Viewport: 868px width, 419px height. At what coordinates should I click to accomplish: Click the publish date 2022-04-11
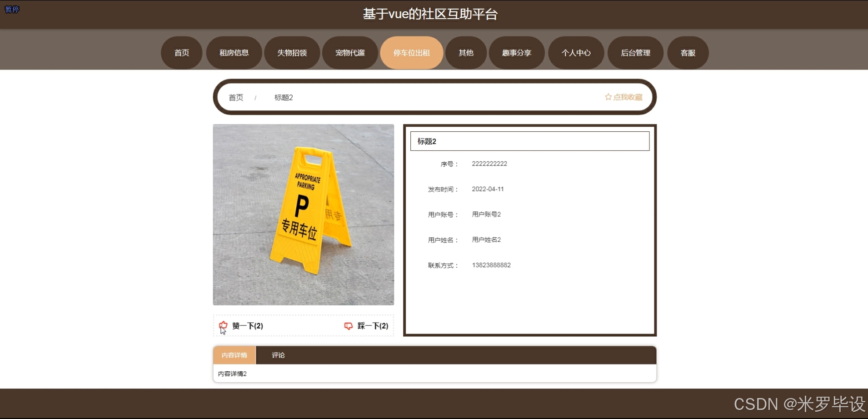488,189
